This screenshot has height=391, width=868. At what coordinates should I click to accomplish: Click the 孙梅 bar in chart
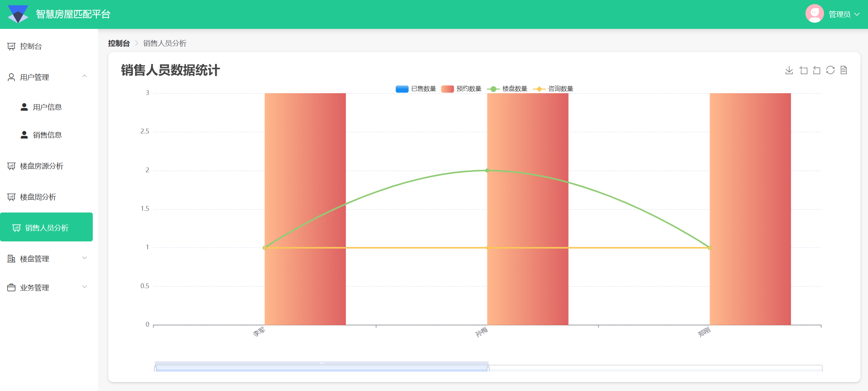tap(528, 209)
